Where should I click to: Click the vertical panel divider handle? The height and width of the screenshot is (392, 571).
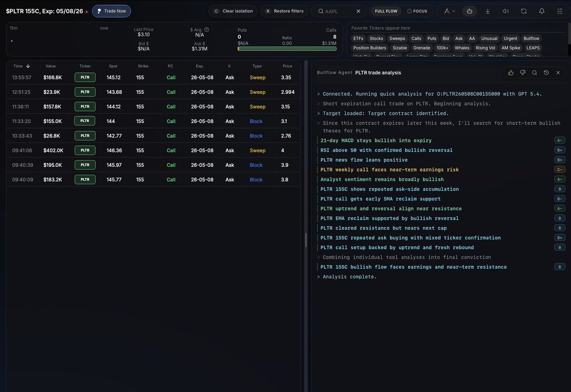pos(306,240)
